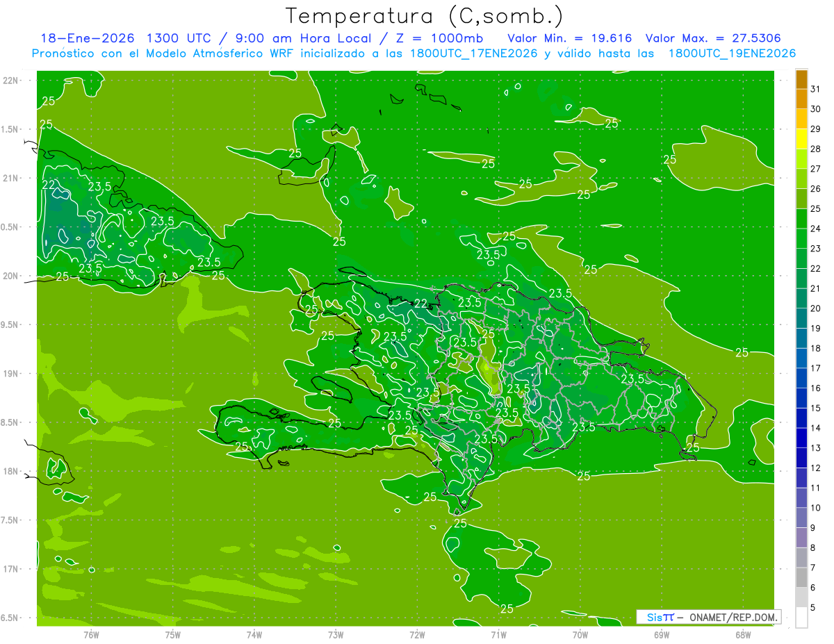This screenshot has width=834, height=644.
Task: Click legend value "12" on color bar
Action: (815, 468)
